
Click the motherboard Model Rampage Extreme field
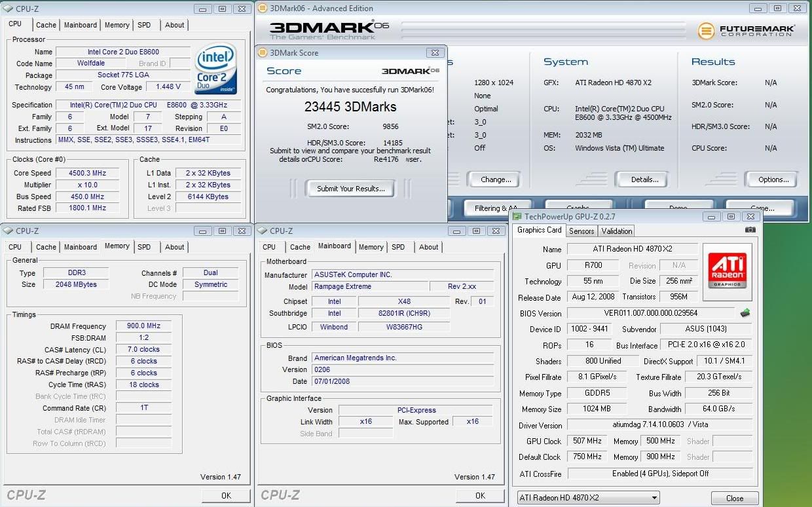[370, 287]
